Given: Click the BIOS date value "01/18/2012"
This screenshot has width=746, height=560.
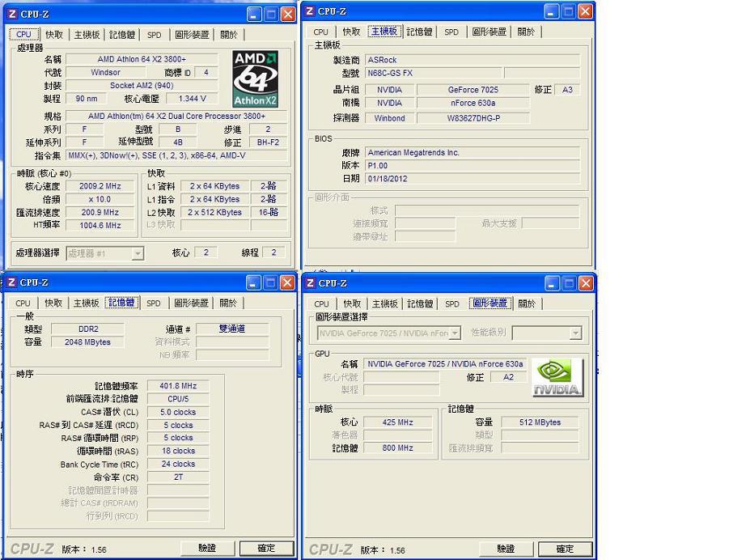Looking at the screenshot, I should (473, 179).
